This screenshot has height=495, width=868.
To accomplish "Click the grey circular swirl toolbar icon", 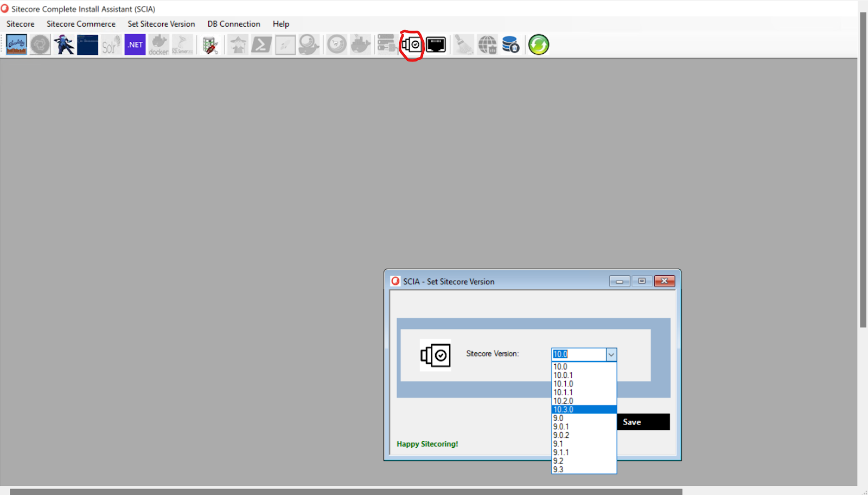I will [x=40, y=45].
